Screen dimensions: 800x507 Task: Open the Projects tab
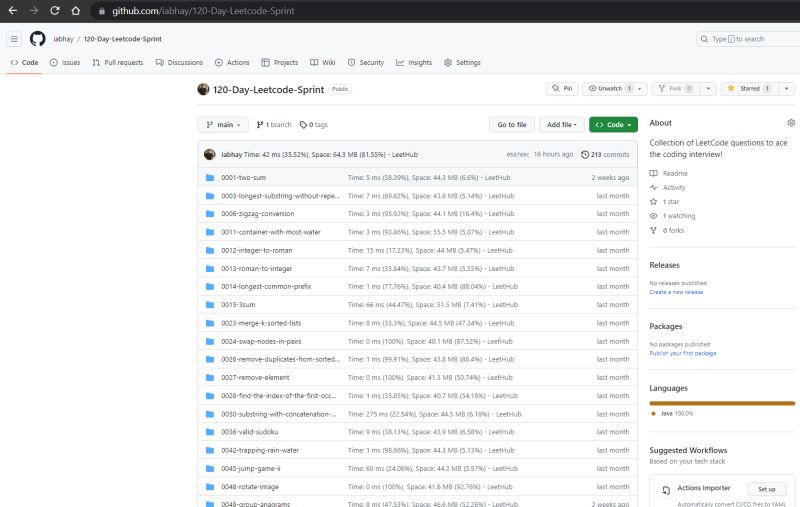pos(280,62)
